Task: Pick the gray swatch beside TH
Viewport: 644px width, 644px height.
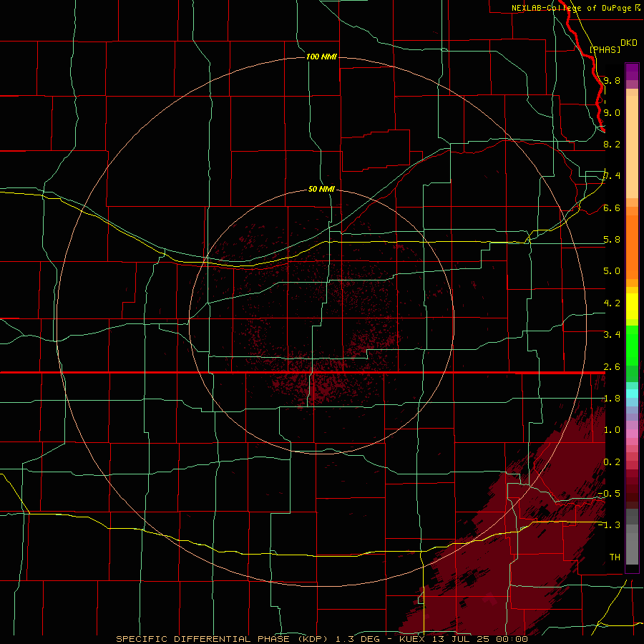Action: click(x=632, y=550)
